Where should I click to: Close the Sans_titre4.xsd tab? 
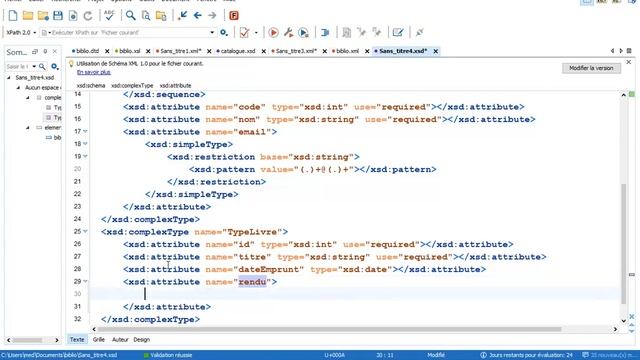click(x=436, y=51)
